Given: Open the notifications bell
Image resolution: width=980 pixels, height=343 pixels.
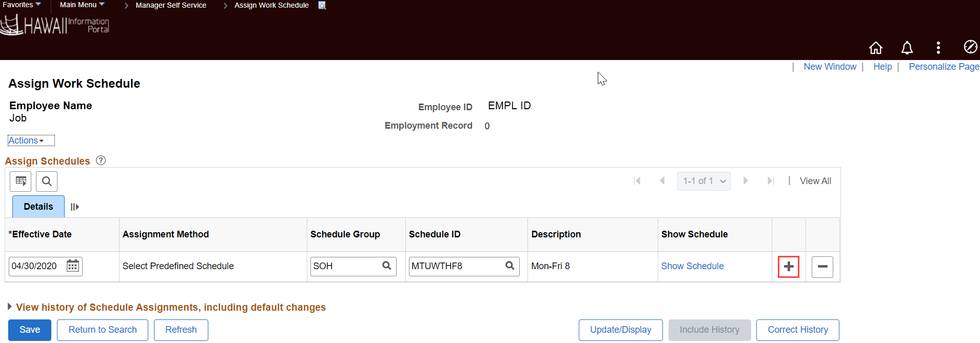Looking at the screenshot, I should pos(907,47).
